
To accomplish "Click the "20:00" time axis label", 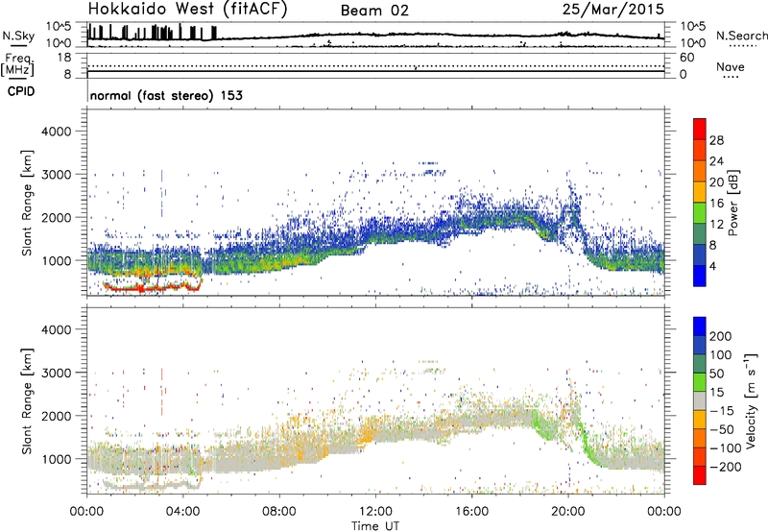I will pyautogui.click(x=568, y=512).
